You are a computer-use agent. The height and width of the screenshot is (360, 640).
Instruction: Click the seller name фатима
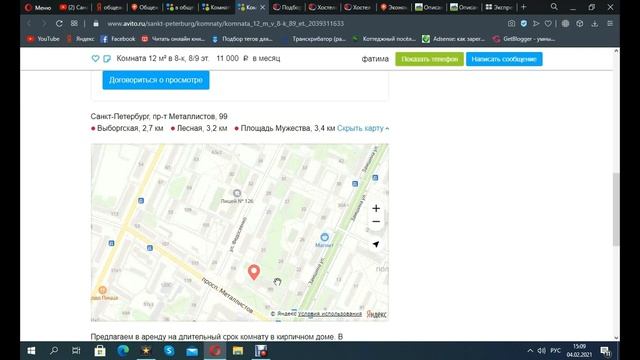click(x=375, y=59)
